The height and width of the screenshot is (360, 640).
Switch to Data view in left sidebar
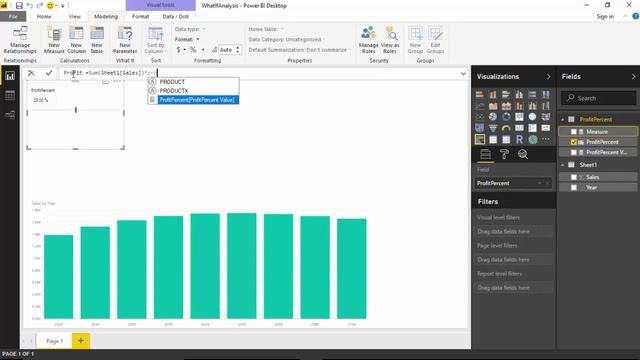pyautogui.click(x=10, y=96)
